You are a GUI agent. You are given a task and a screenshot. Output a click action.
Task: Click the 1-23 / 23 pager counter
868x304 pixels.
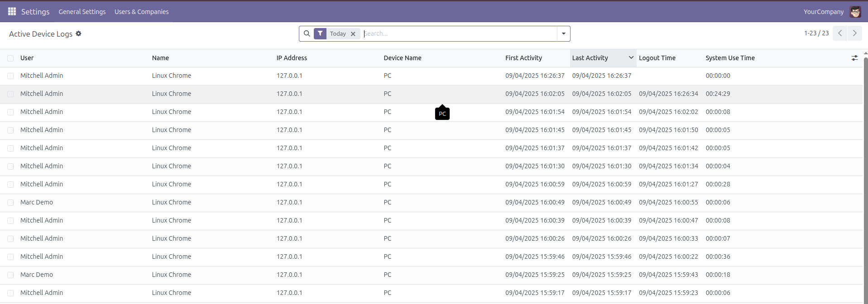coord(816,33)
